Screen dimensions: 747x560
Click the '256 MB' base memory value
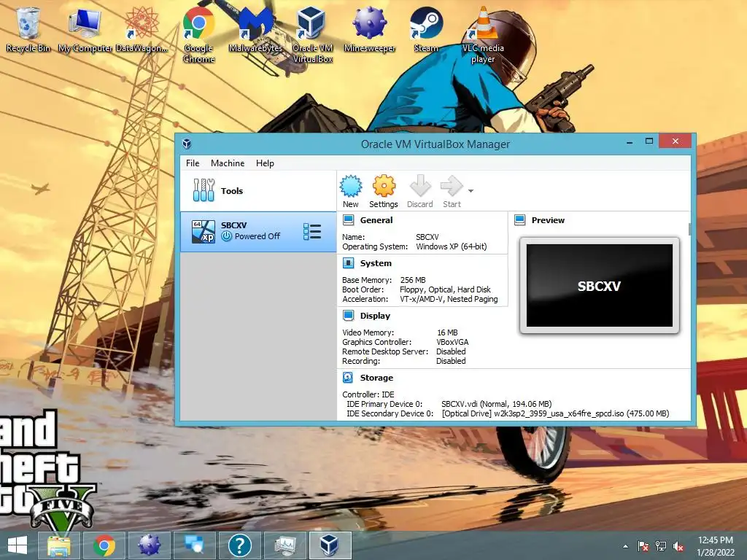pyautogui.click(x=413, y=280)
